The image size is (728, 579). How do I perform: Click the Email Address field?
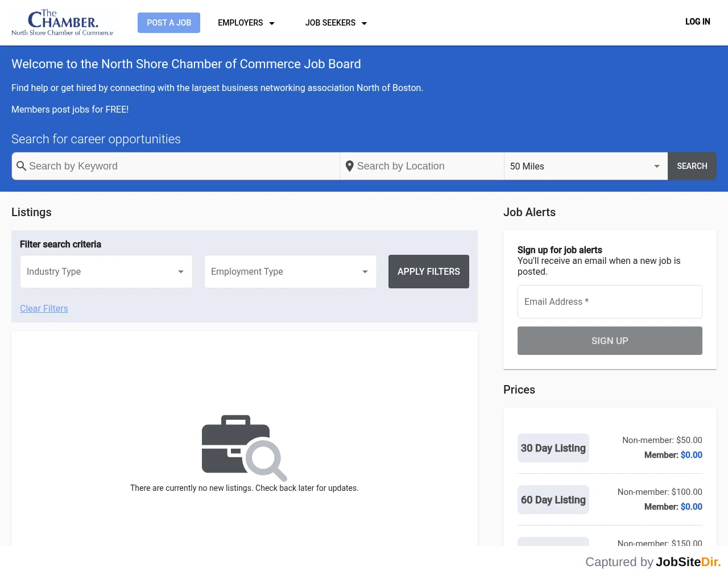pos(610,301)
